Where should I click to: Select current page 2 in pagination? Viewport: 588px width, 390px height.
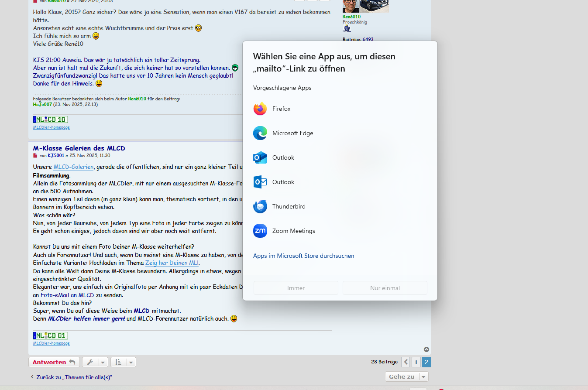tap(426, 362)
